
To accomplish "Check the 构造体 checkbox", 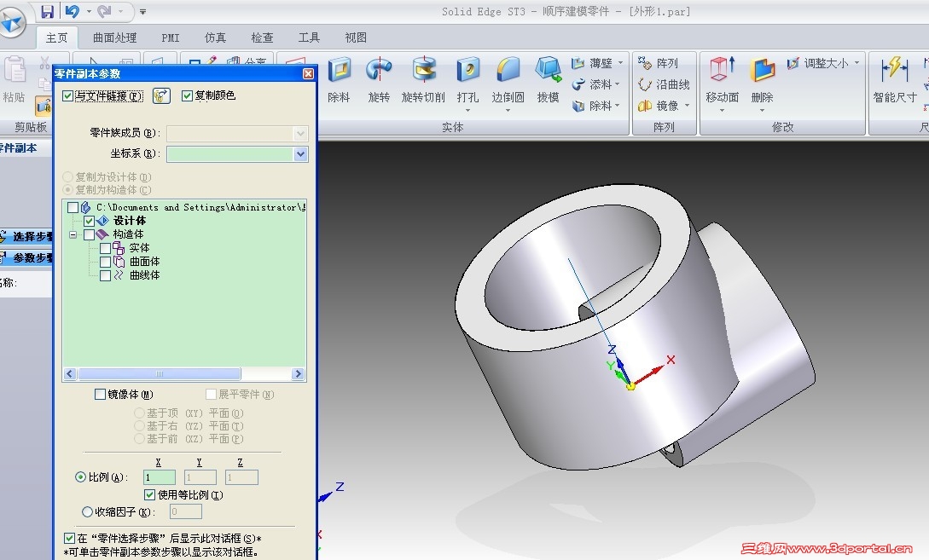I will [x=89, y=234].
